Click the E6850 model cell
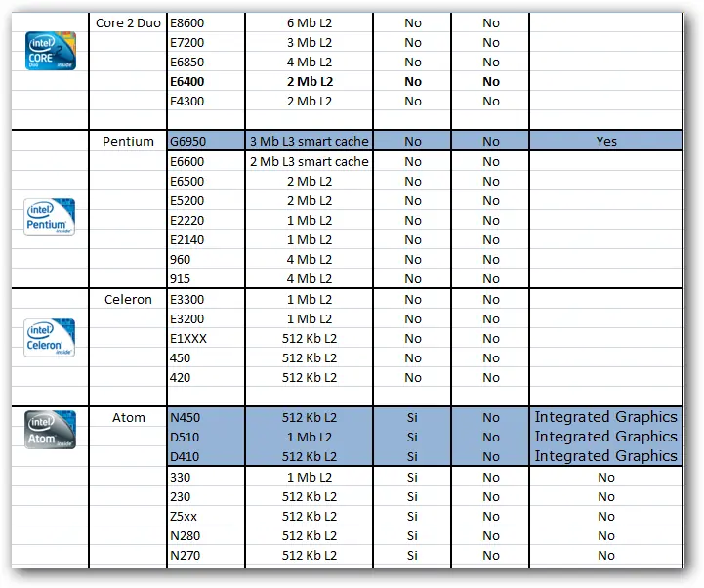Image resolution: width=704 pixels, height=588 pixels. coord(206,62)
